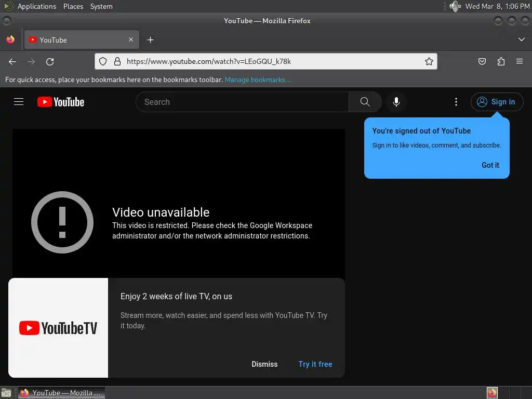Click the Firefox icon in bottom-right tray
The image size is (532, 399).
492,393
